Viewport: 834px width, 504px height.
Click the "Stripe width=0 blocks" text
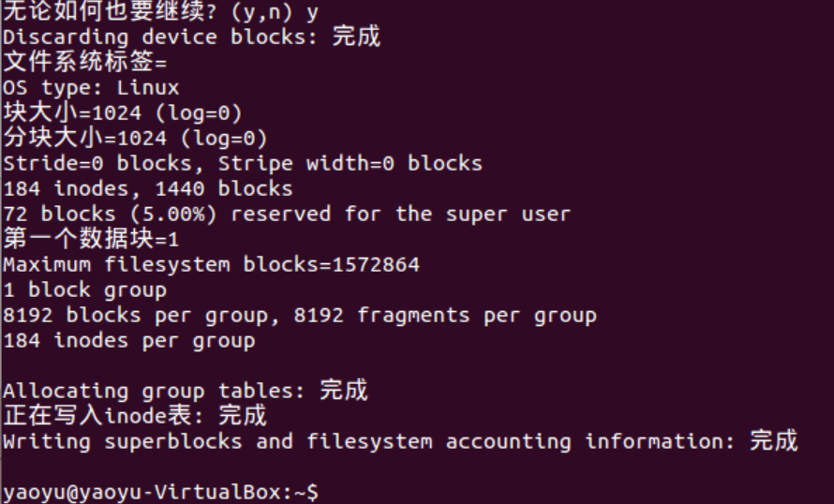pyautogui.click(x=350, y=164)
